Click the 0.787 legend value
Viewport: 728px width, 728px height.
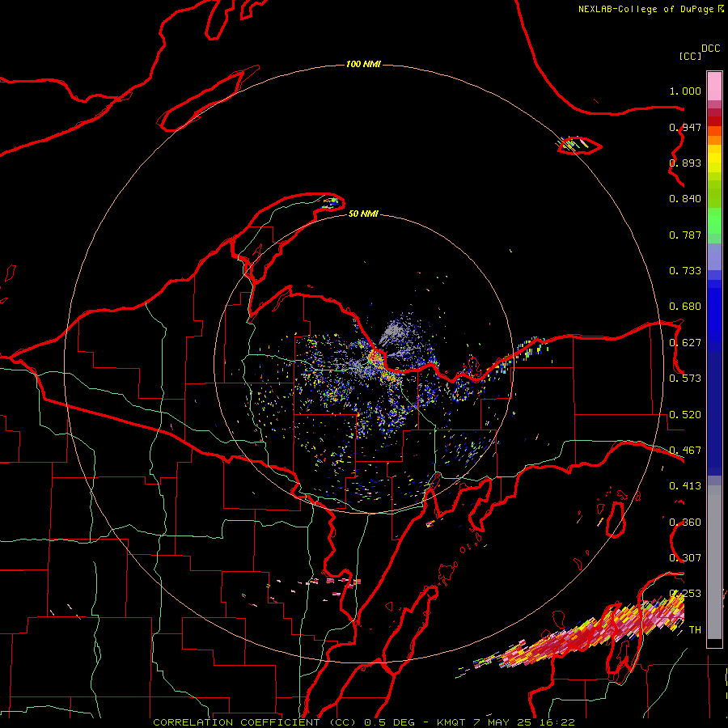tap(685, 235)
